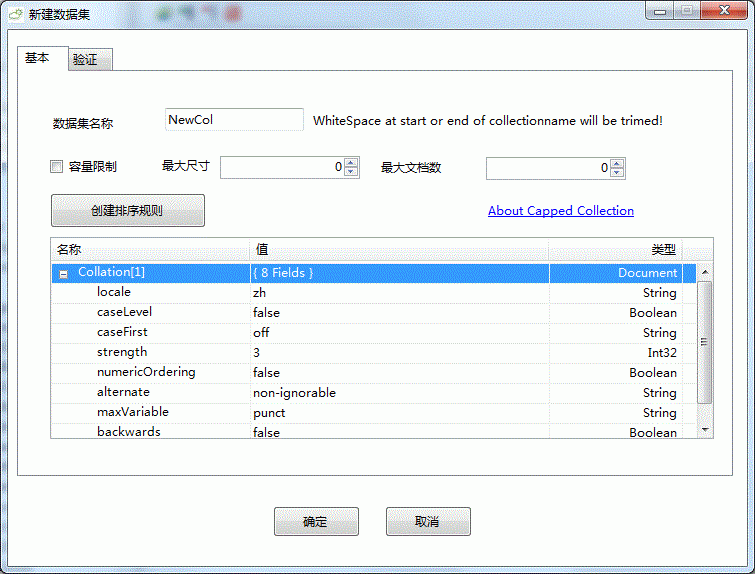Click the 值 column header
This screenshot has width=755, height=574.
click(x=399, y=249)
